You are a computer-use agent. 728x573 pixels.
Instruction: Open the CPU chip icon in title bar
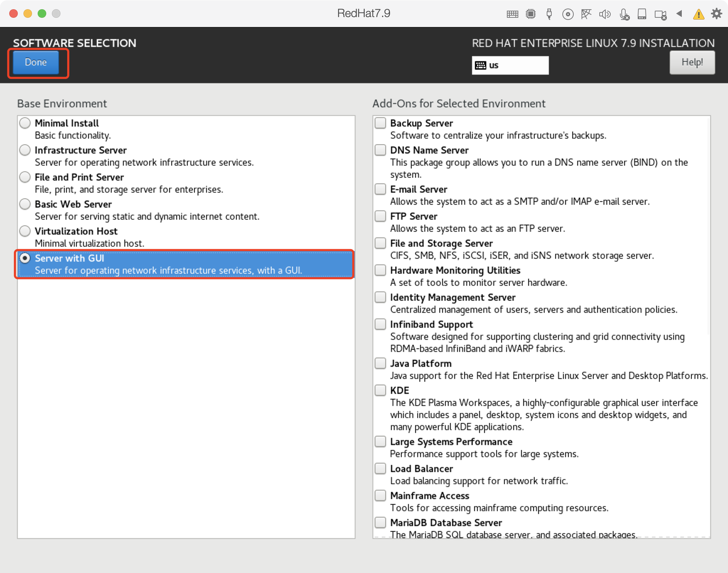[531, 14]
